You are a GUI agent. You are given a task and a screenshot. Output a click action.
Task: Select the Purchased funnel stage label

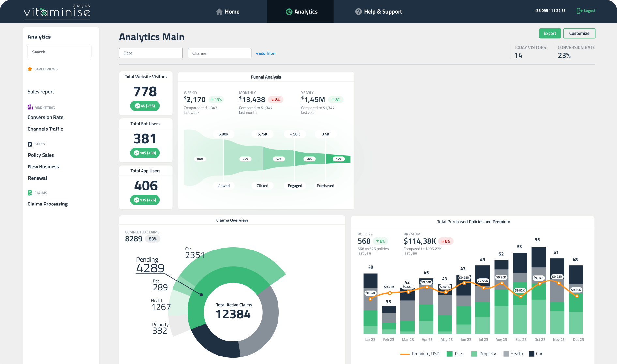[325, 186]
